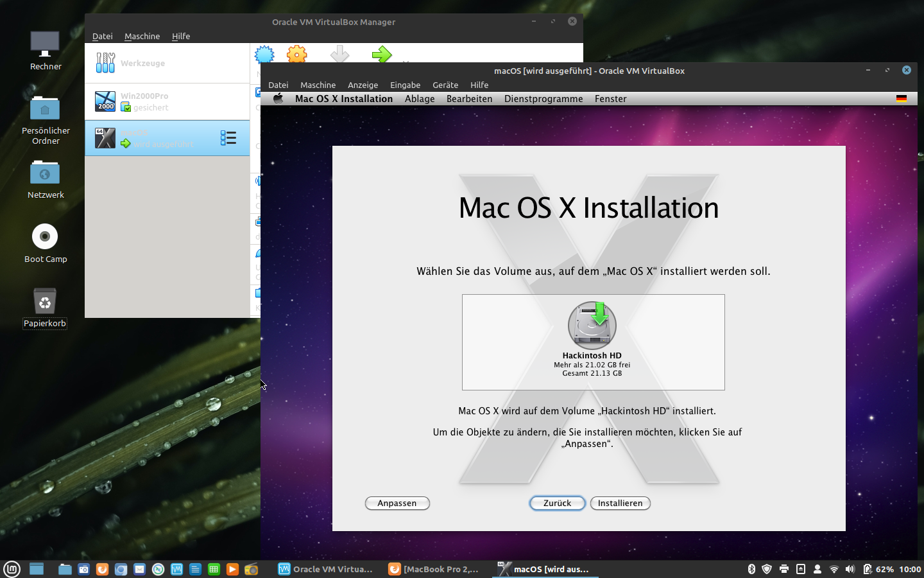The height and width of the screenshot is (578, 924).
Task: Open Rechner desktop icon
Action: 45,45
